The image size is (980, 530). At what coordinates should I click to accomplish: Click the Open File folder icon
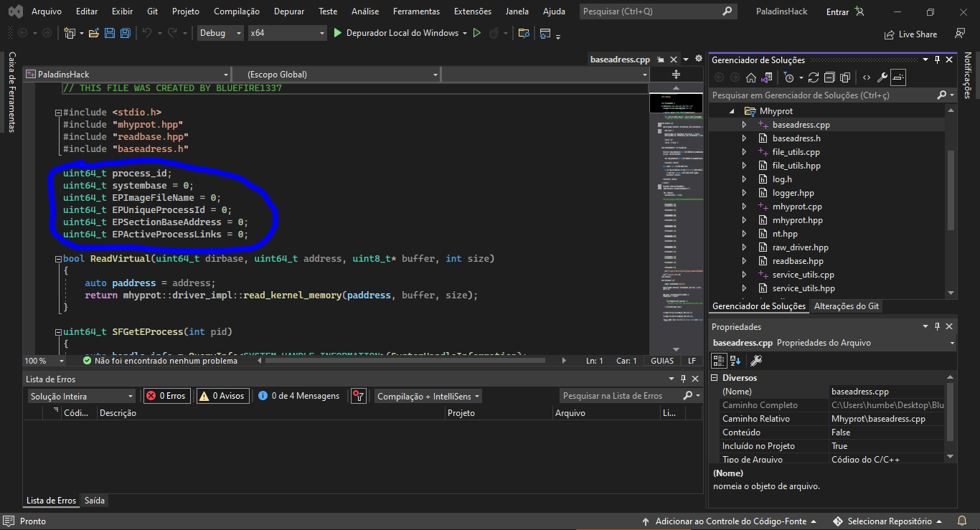click(94, 33)
